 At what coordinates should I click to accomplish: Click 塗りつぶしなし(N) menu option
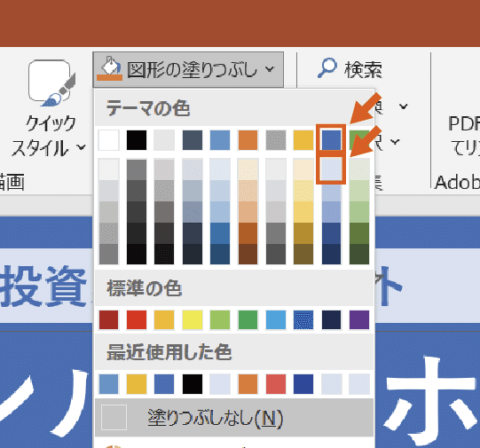(234, 418)
